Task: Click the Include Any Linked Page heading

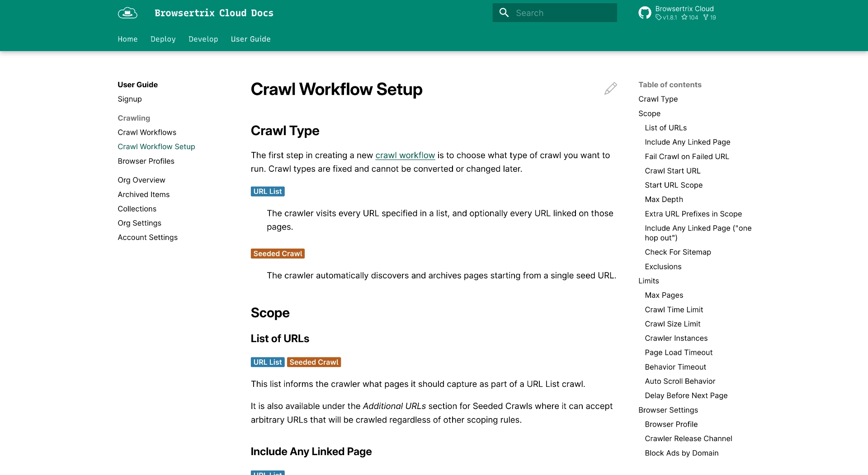Action: tap(311, 451)
